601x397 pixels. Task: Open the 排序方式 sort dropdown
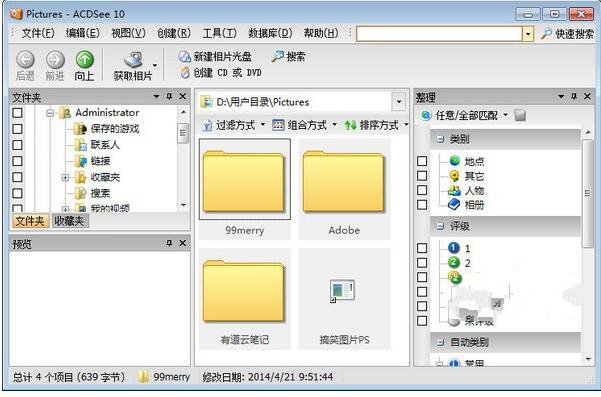pyautogui.click(x=406, y=125)
